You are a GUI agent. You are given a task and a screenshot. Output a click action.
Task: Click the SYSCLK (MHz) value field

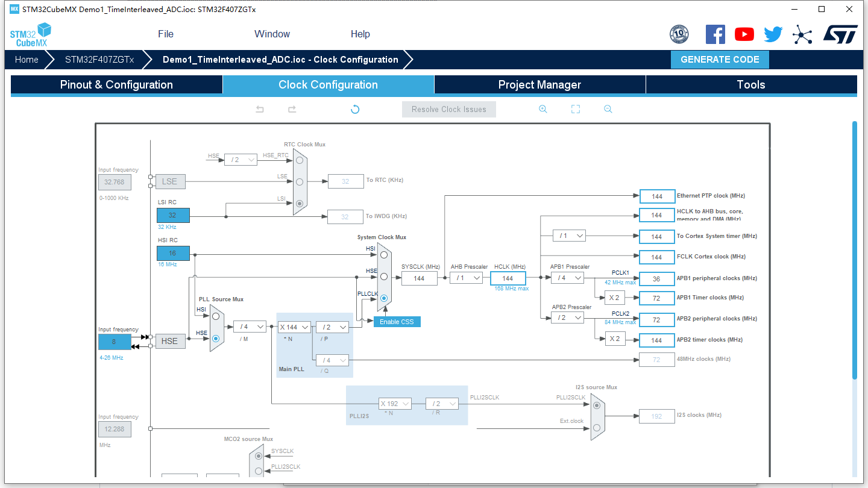pyautogui.click(x=420, y=278)
